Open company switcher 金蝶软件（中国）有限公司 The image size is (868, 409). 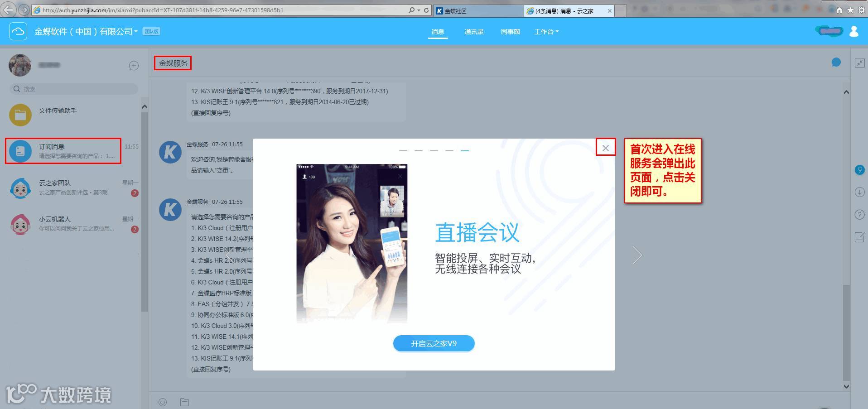[86, 31]
